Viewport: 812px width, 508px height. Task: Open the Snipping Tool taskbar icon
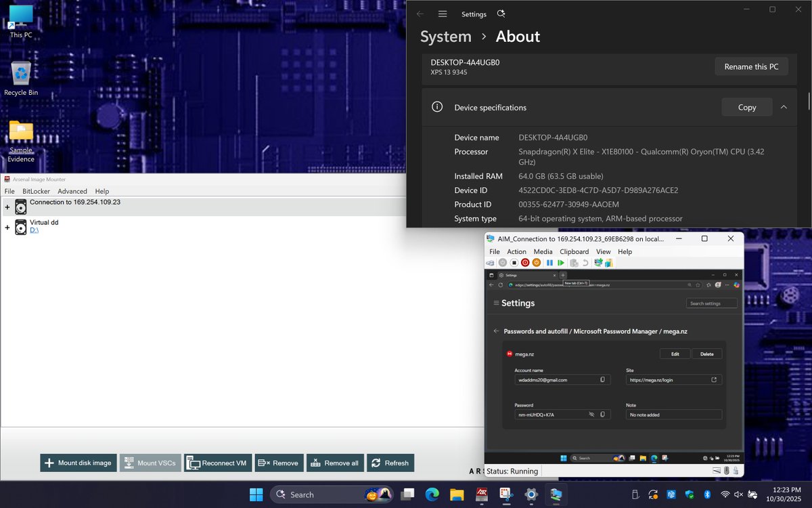(x=507, y=494)
